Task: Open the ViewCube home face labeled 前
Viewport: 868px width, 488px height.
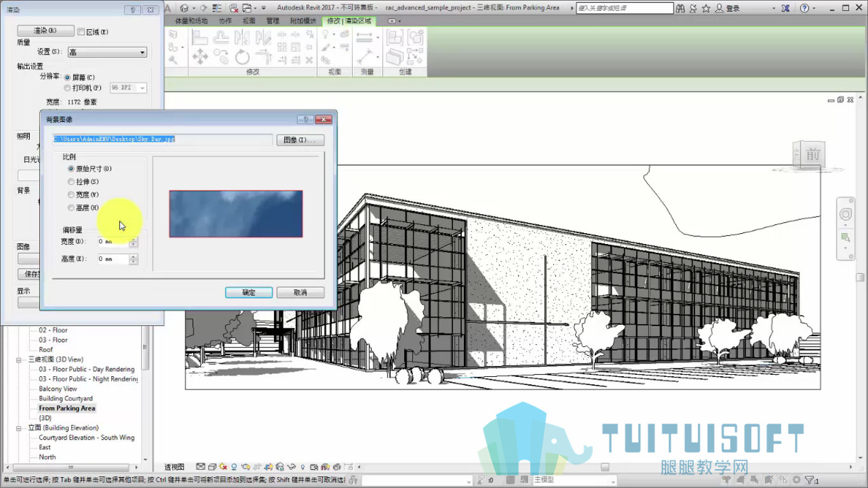Action: click(x=811, y=154)
